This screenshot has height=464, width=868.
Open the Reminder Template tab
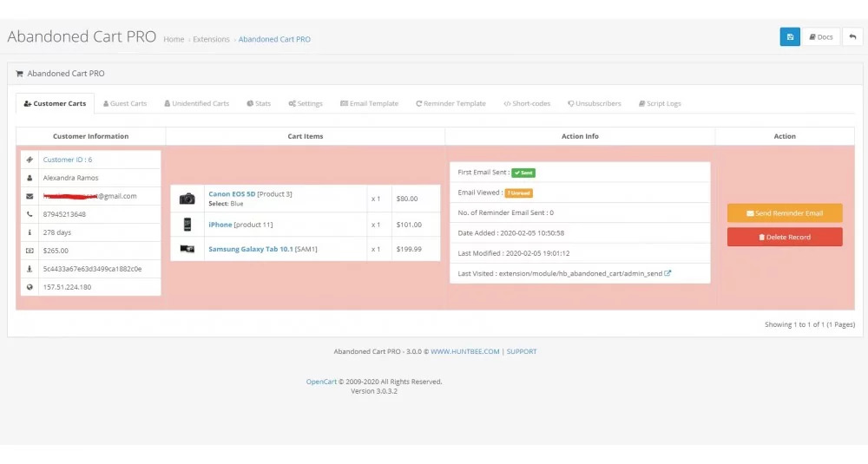point(450,104)
